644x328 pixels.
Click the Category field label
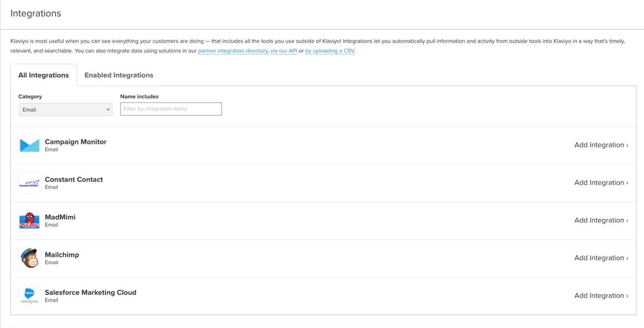pyautogui.click(x=30, y=97)
